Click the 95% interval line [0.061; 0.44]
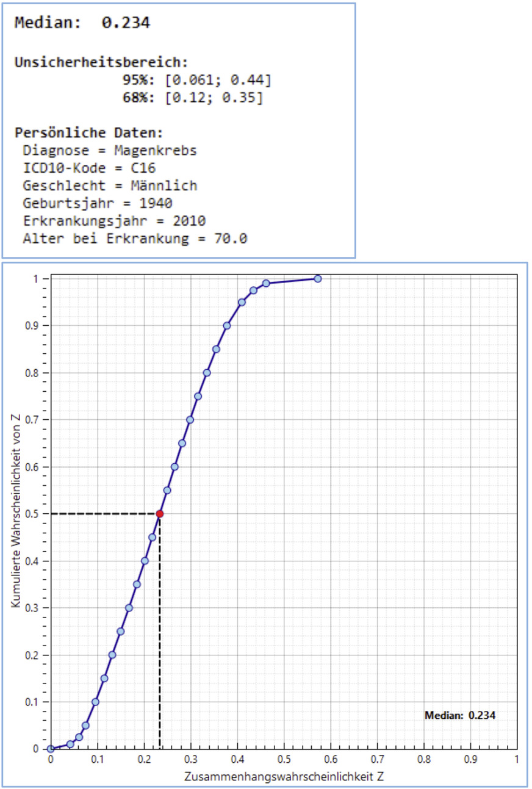Viewport: 532px width, 789px height. tap(196, 80)
